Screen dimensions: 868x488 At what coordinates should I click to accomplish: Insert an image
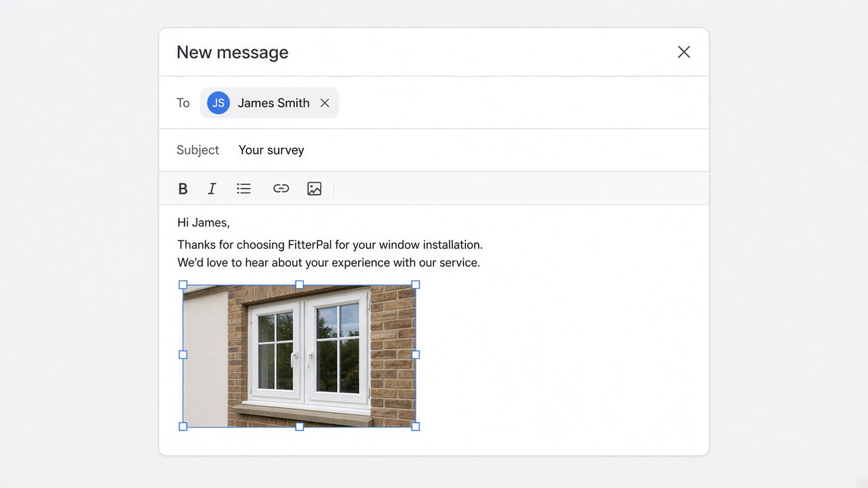[x=314, y=189]
